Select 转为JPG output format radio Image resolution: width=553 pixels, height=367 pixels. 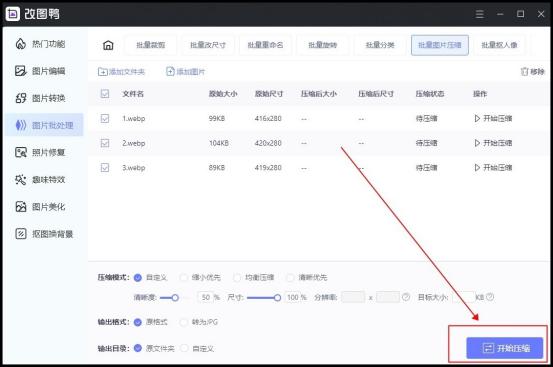coord(184,322)
